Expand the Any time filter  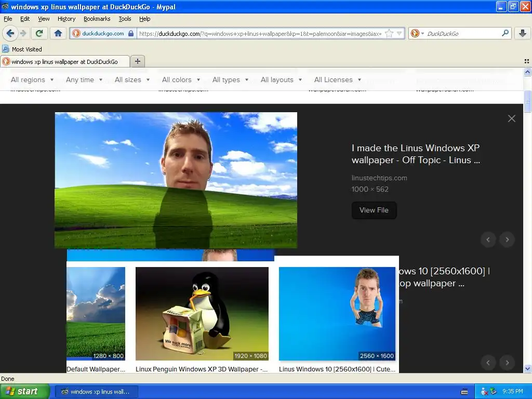(x=84, y=79)
